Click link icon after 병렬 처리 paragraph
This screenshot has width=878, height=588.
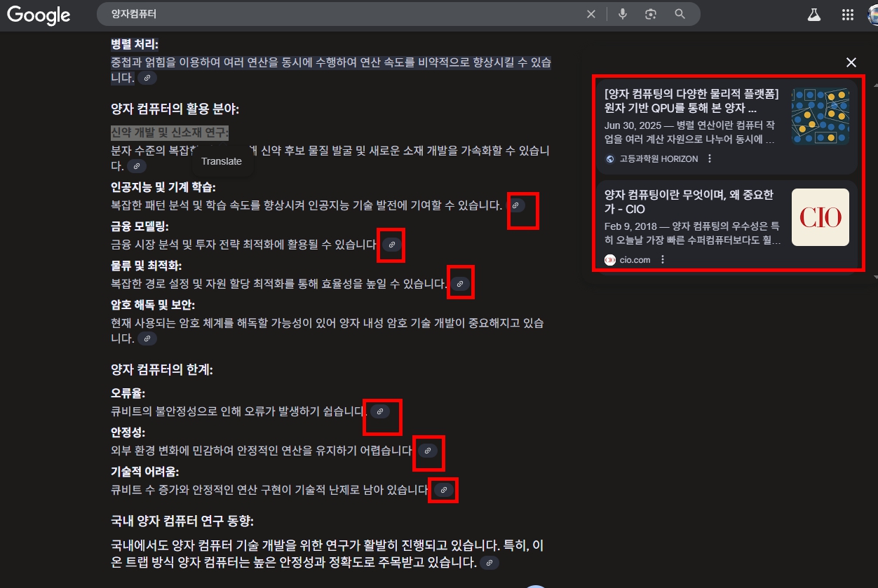[x=147, y=78]
